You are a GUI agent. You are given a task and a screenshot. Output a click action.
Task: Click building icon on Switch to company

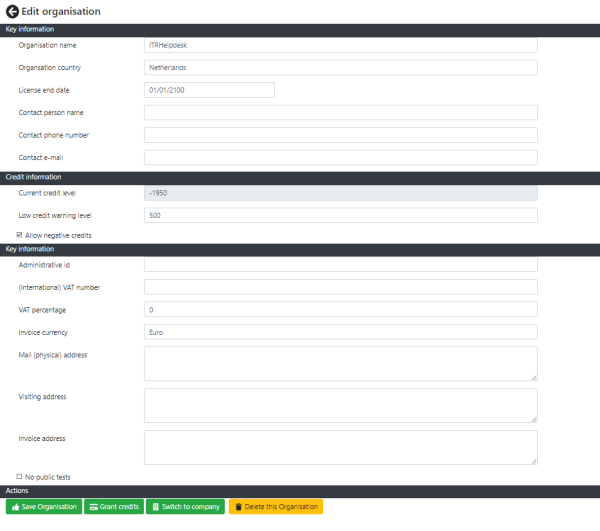coord(156,507)
